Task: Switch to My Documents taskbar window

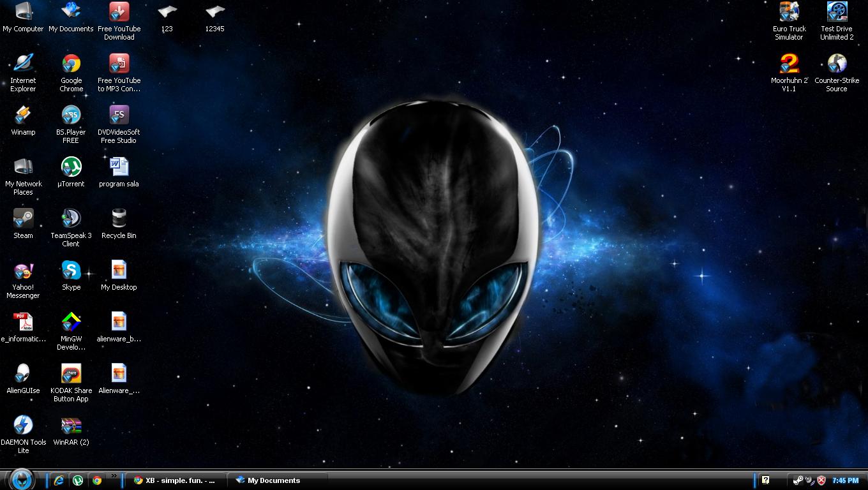Action: (278, 480)
